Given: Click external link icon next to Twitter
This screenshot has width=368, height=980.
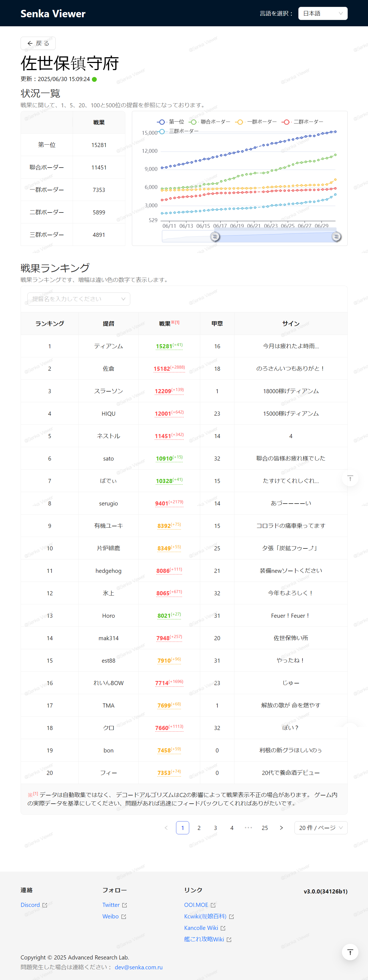Looking at the screenshot, I should [124, 905].
